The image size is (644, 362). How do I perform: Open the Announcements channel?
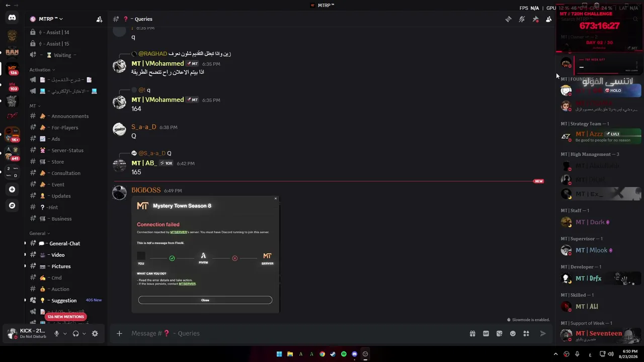[x=65, y=116]
